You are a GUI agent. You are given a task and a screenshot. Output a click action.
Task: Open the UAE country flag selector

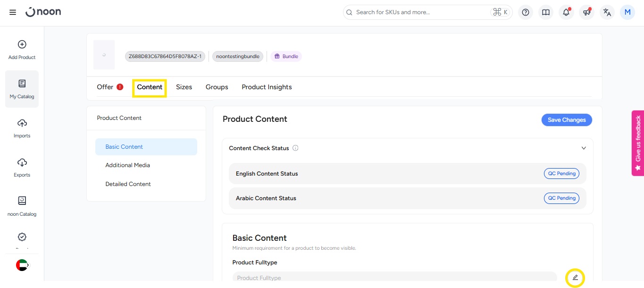[22, 265]
